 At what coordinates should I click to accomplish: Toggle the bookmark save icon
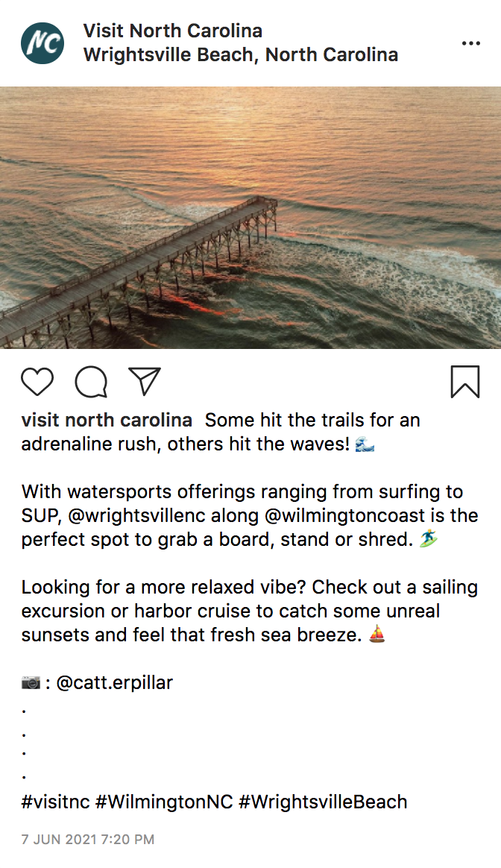(x=464, y=382)
